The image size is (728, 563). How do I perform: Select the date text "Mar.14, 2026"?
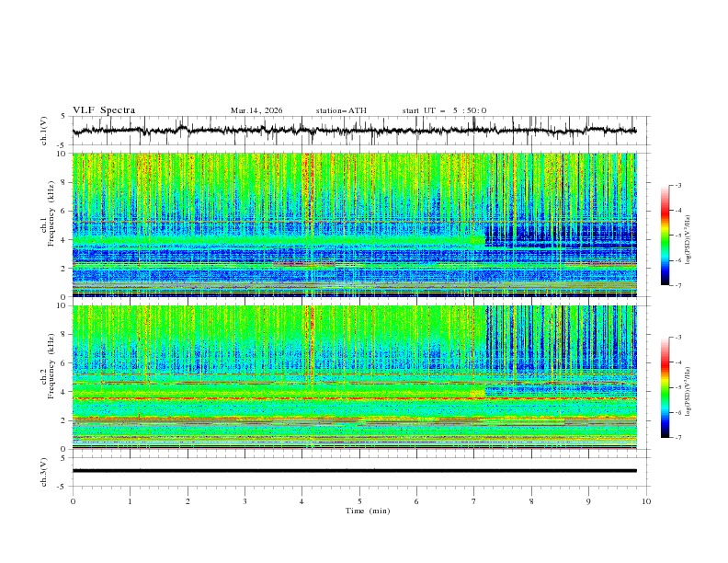(256, 110)
